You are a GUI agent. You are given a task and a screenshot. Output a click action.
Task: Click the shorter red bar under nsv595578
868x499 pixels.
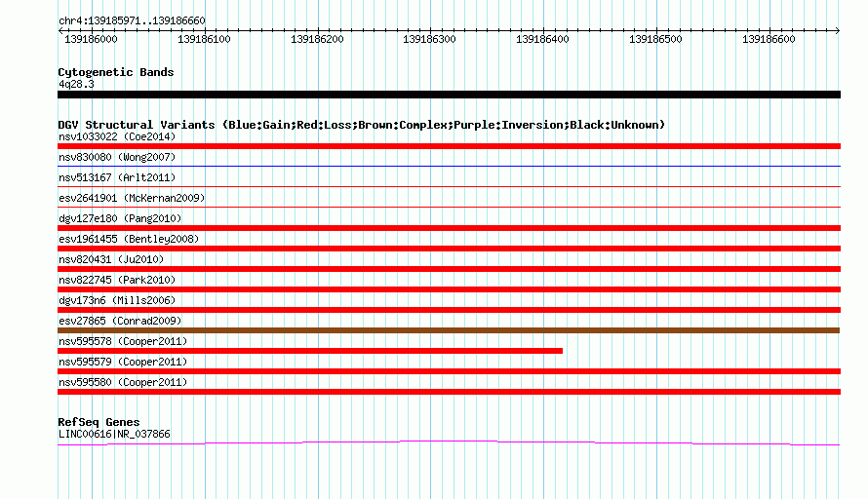coord(310,351)
